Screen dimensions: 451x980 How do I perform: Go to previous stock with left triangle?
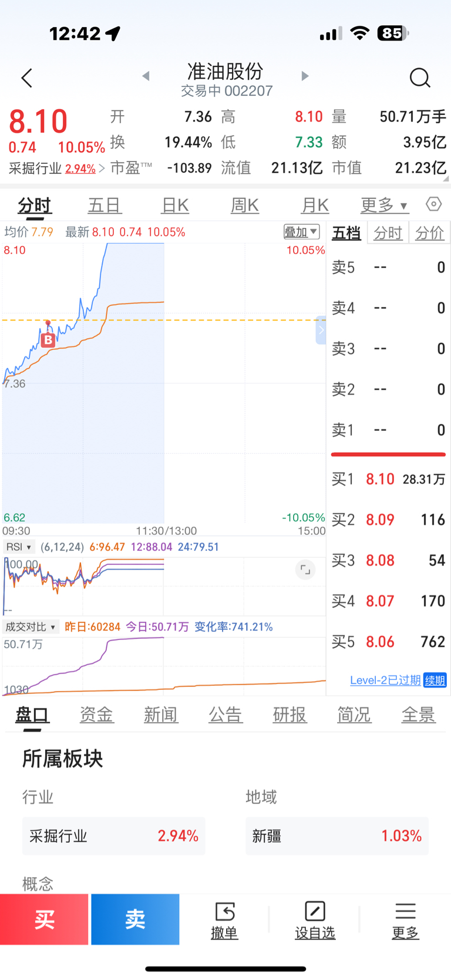tap(146, 76)
